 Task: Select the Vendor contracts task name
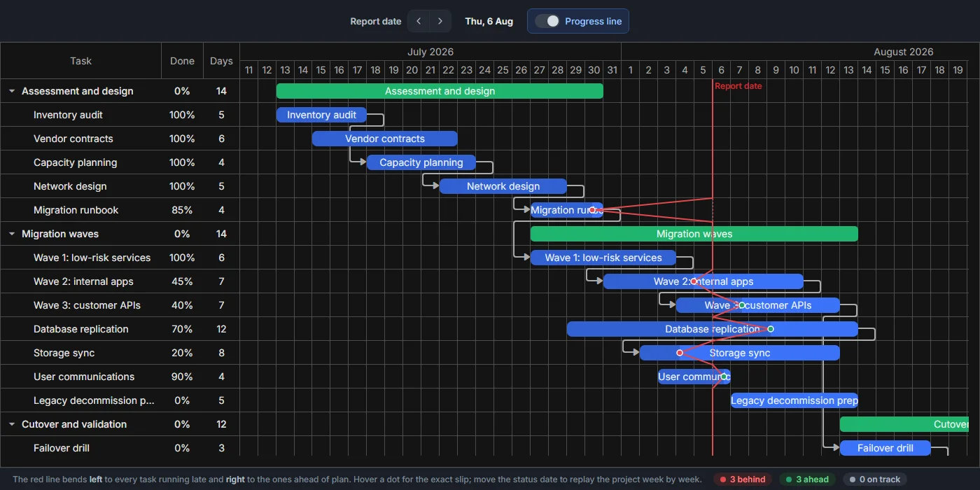click(73, 139)
